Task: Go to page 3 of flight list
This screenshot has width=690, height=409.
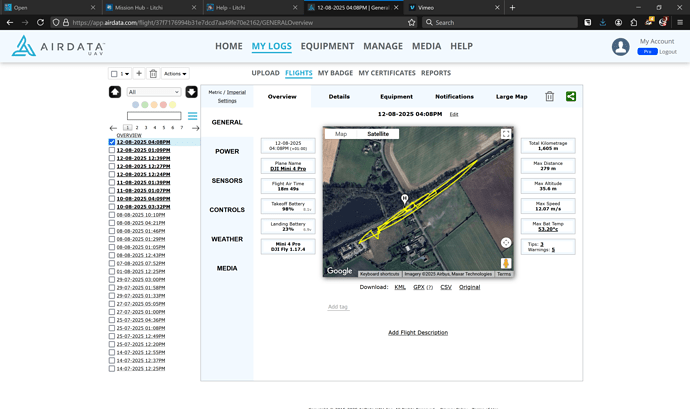Action: coord(146,128)
